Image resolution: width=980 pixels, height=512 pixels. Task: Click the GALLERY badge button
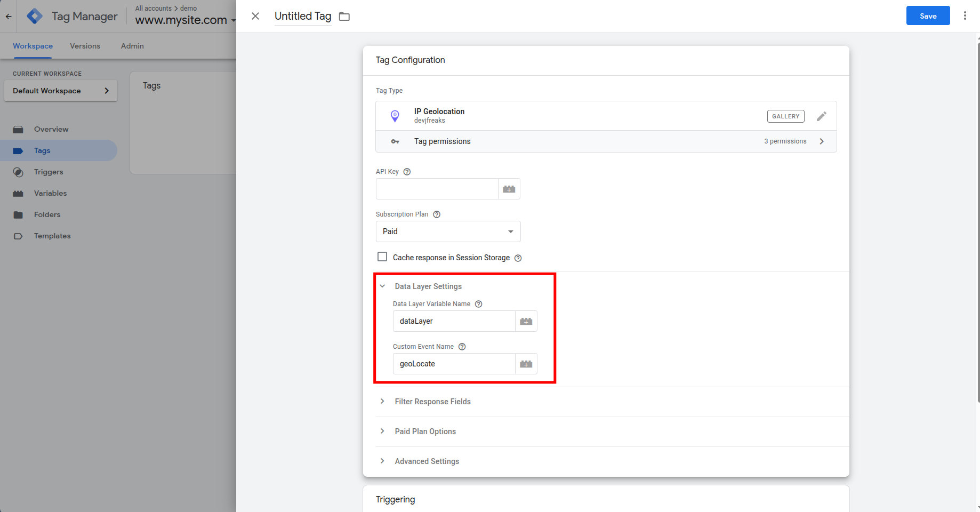point(785,116)
